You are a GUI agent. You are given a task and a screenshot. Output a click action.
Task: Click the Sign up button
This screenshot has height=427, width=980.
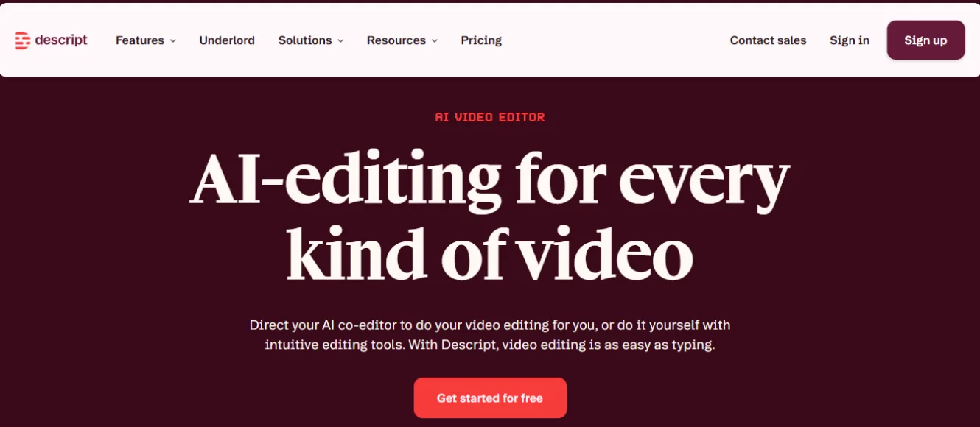(x=925, y=40)
